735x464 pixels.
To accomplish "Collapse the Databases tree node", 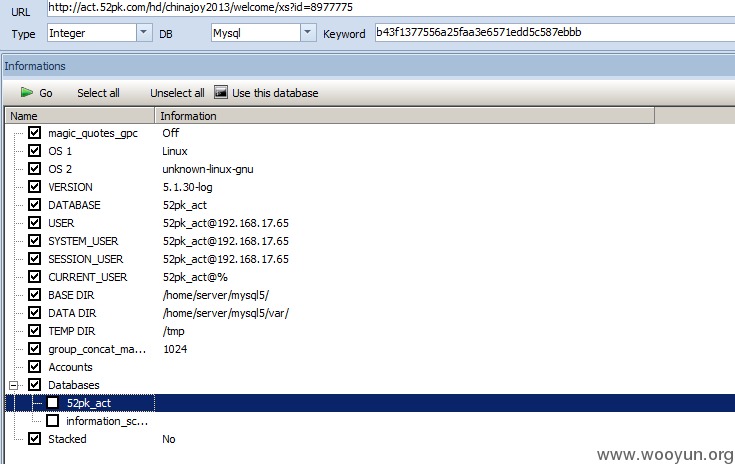I will [14, 385].
